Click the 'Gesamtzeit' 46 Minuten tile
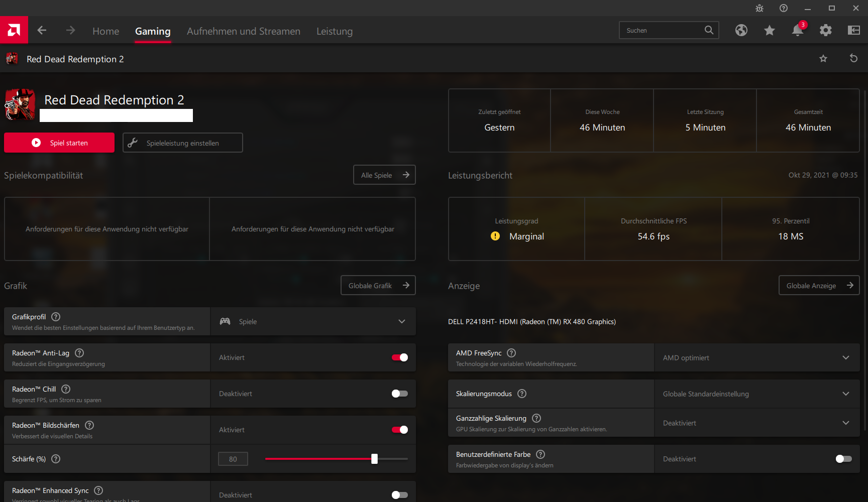This screenshot has height=502, width=868. pyautogui.click(x=808, y=120)
